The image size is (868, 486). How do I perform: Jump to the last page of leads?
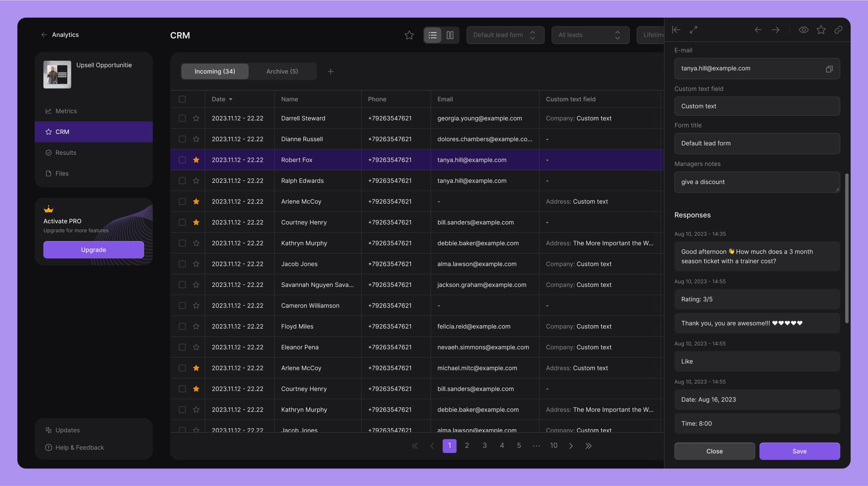(588, 446)
